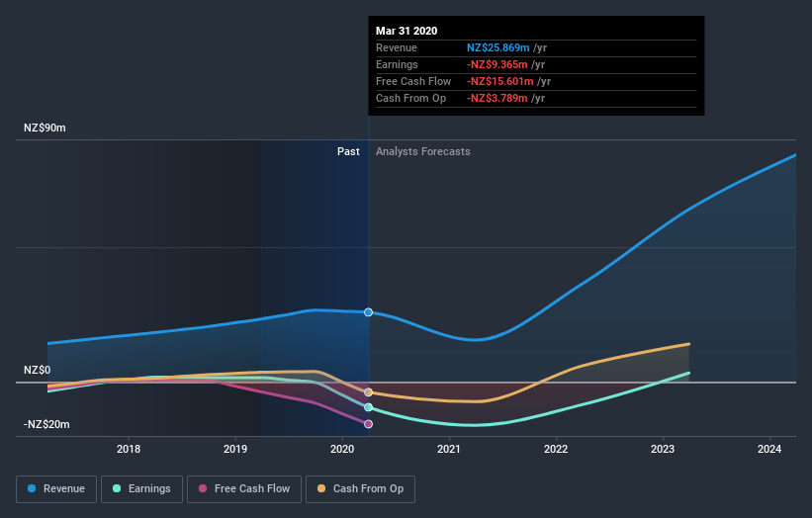Toggle the Revenue legend series
The height and width of the screenshot is (518, 812).
coord(56,489)
